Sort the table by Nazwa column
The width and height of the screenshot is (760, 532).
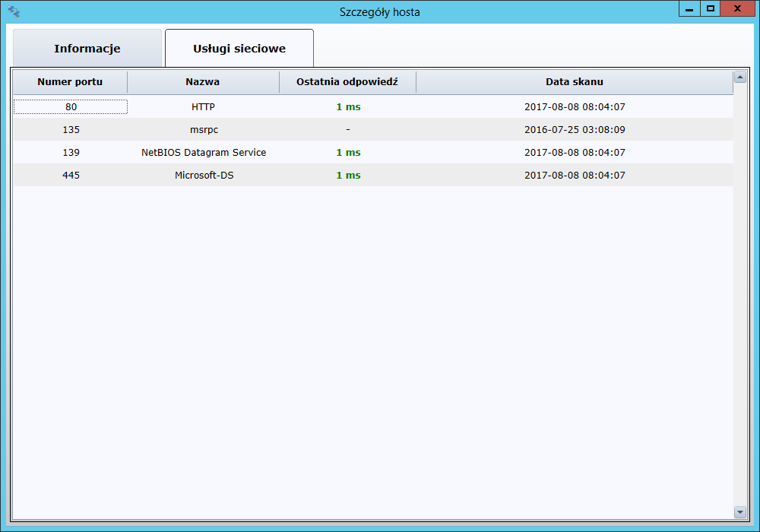click(x=203, y=82)
